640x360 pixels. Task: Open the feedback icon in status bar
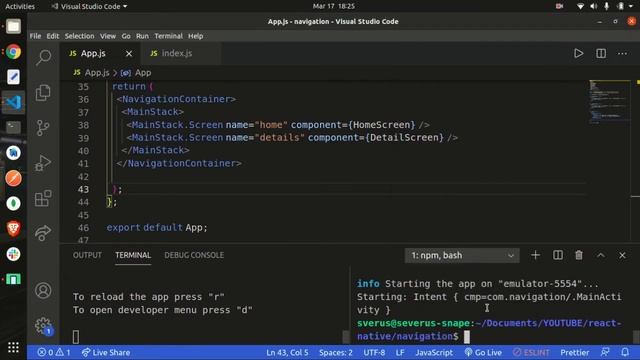pos(605,352)
